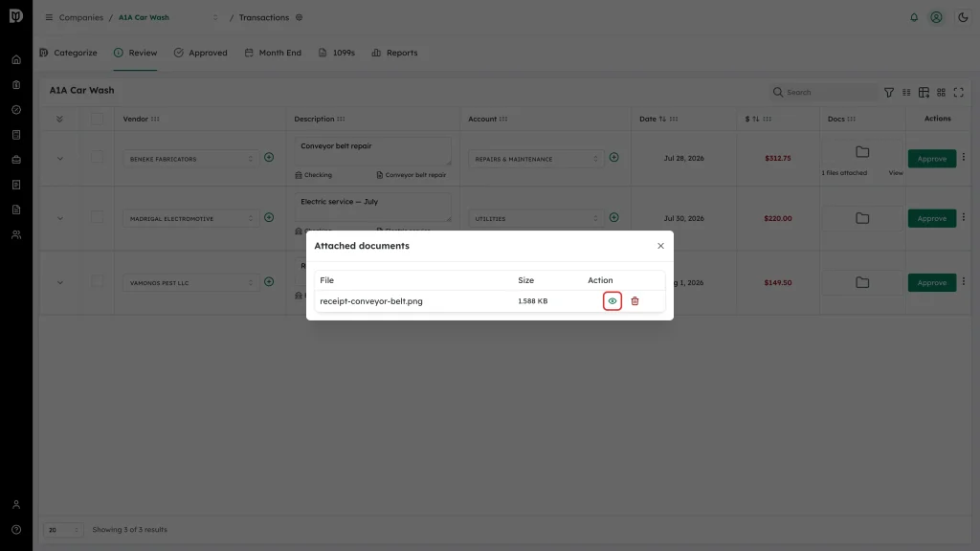Screen dimensions: 980x551
Task: Click View link under 1 files attached
Action: (x=895, y=173)
